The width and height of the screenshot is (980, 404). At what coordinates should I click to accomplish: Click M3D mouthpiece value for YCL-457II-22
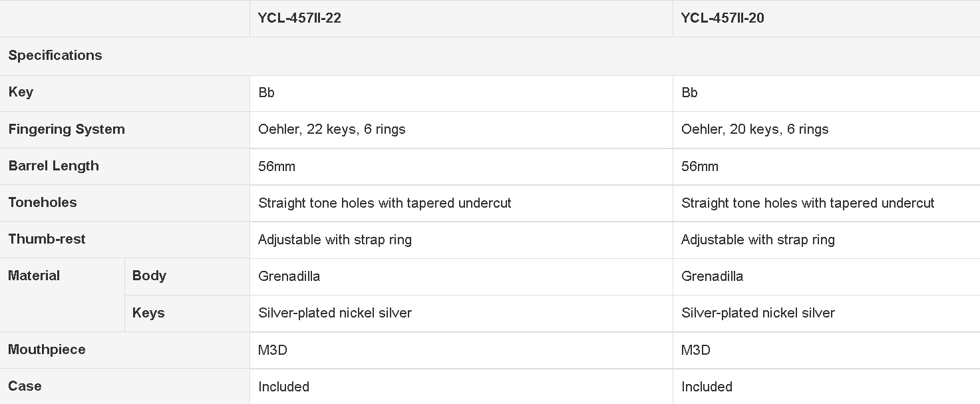coord(273,350)
